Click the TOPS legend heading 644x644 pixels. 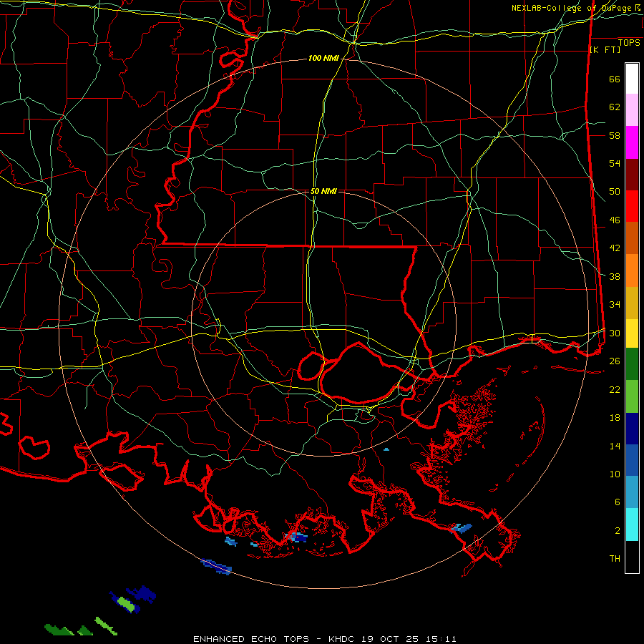tap(629, 43)
